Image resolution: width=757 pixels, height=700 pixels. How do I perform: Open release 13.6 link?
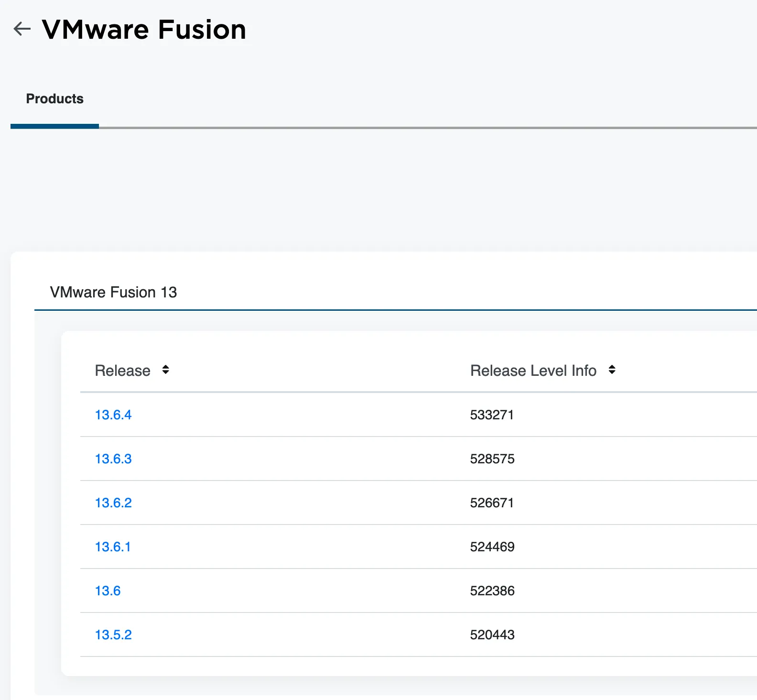(x=108, y=591)
